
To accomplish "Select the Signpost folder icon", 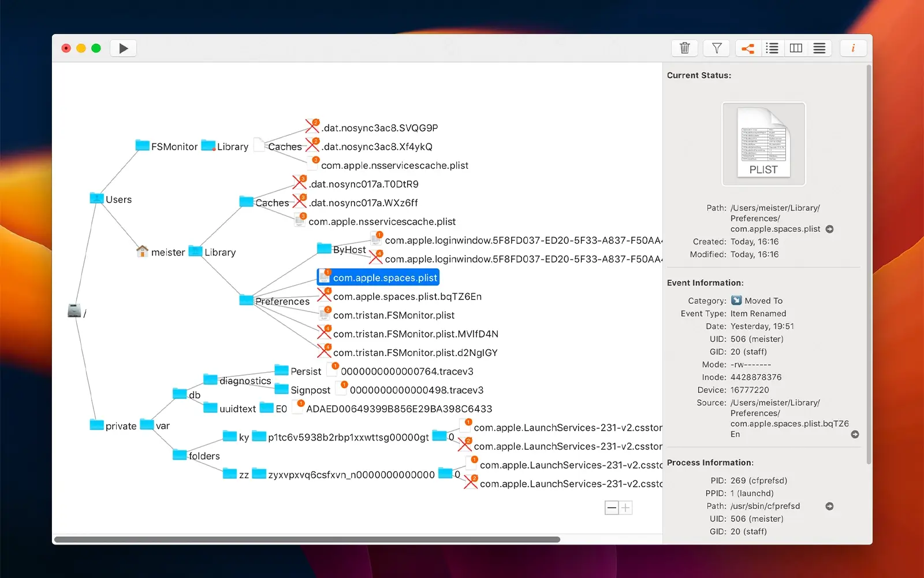I will pyautogui.click(x=281, y=389).
